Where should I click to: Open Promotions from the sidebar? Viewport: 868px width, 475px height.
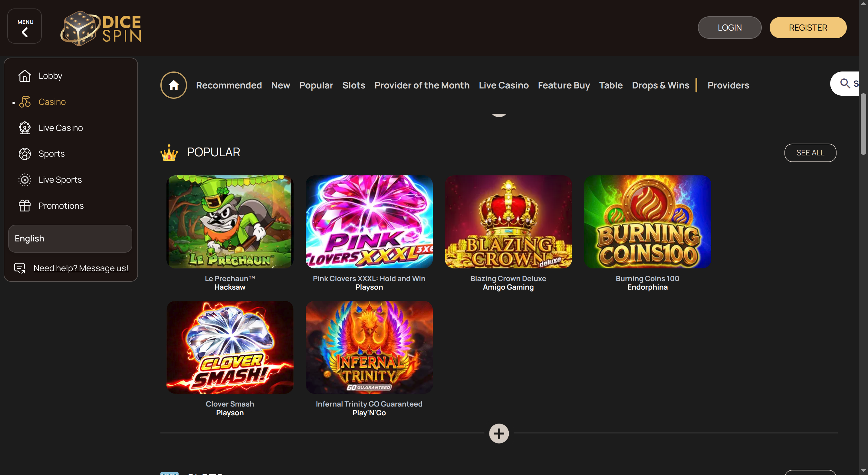tap(61, 206)
